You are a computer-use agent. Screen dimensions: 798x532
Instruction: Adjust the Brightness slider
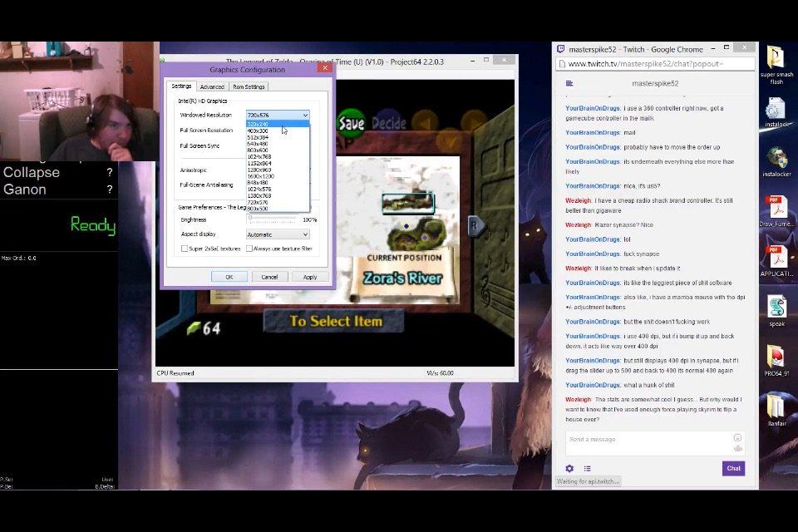273,219
